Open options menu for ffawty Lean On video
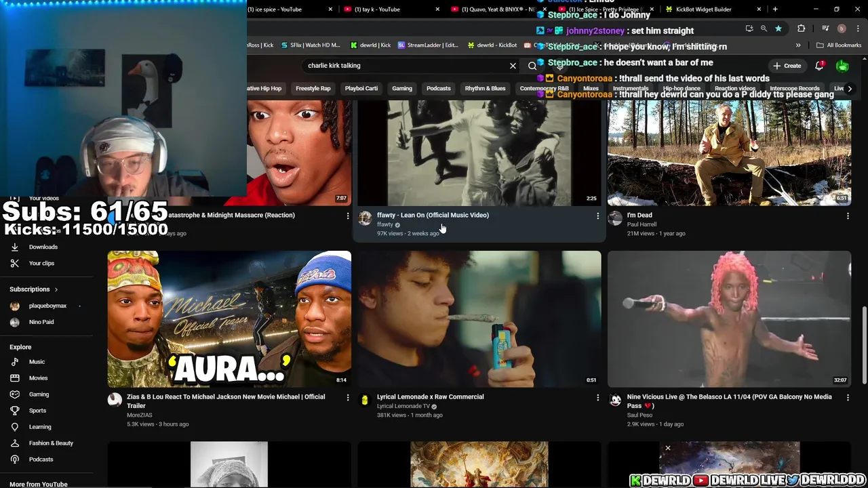Viewport: 868px width, 488px height. coord(597,216)
